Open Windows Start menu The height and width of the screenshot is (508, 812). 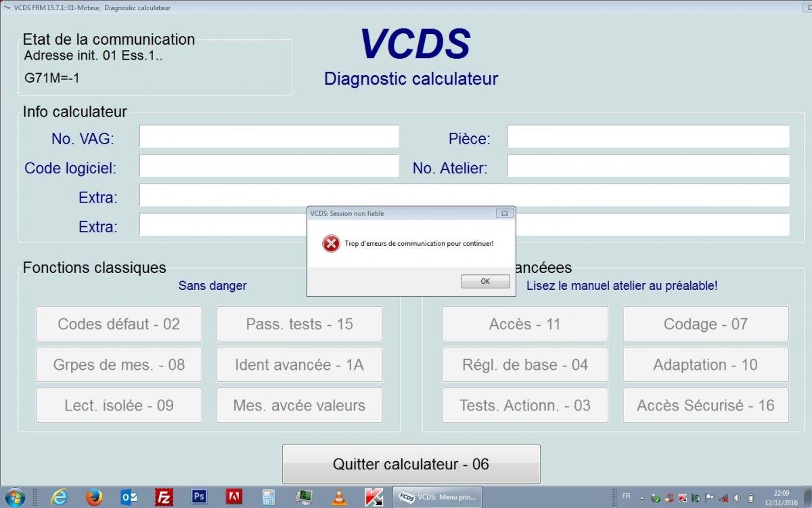[x=14, y=497]
